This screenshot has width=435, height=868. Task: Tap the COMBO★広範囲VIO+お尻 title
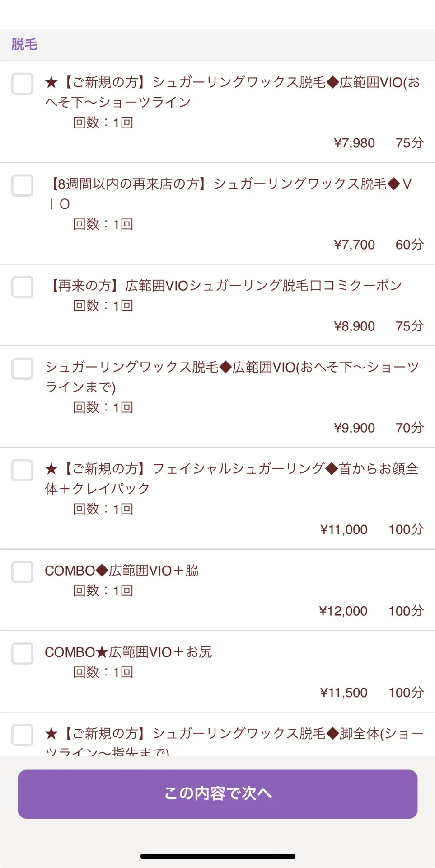(128, 652)
